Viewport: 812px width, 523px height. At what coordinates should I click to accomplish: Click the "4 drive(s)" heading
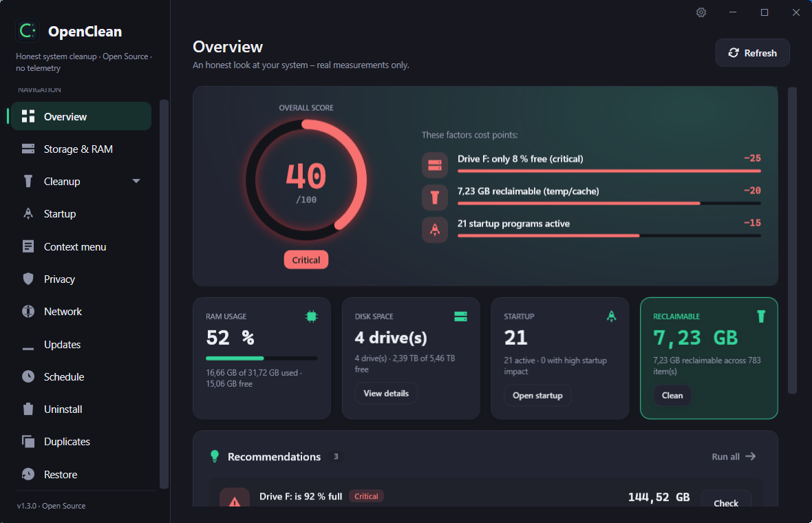pyautogui.click(x=391, y=338)
